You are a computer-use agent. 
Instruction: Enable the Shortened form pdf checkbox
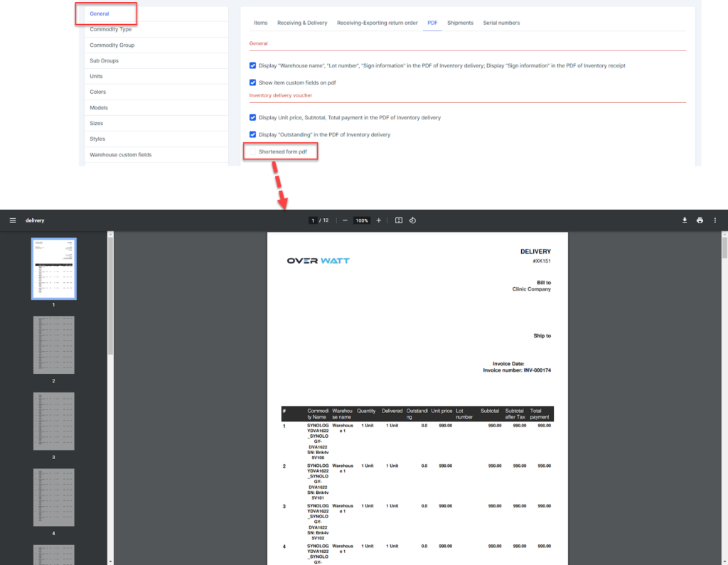coord(252,151)
